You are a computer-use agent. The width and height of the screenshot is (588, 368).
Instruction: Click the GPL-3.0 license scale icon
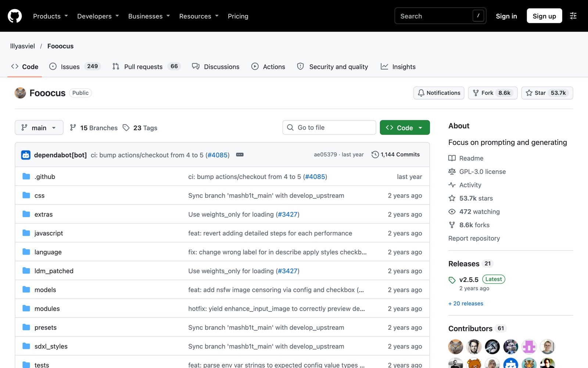coord(452,171)
